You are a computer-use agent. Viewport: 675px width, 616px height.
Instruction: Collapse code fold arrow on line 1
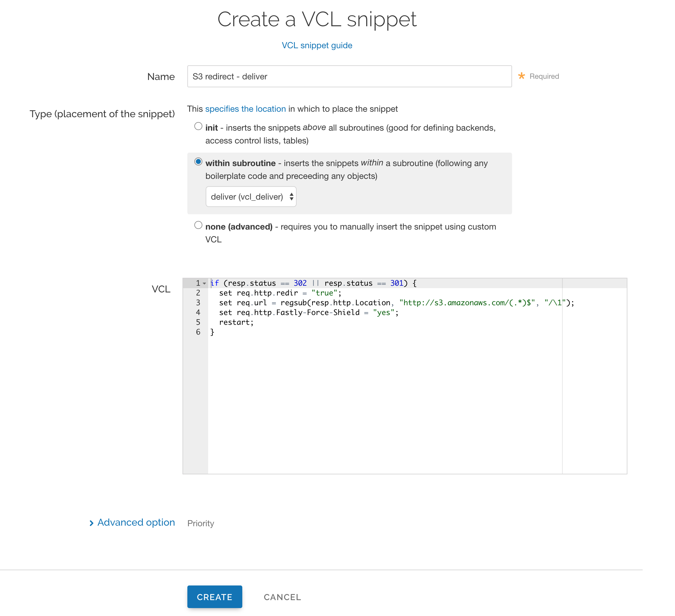tap(204, 283)
